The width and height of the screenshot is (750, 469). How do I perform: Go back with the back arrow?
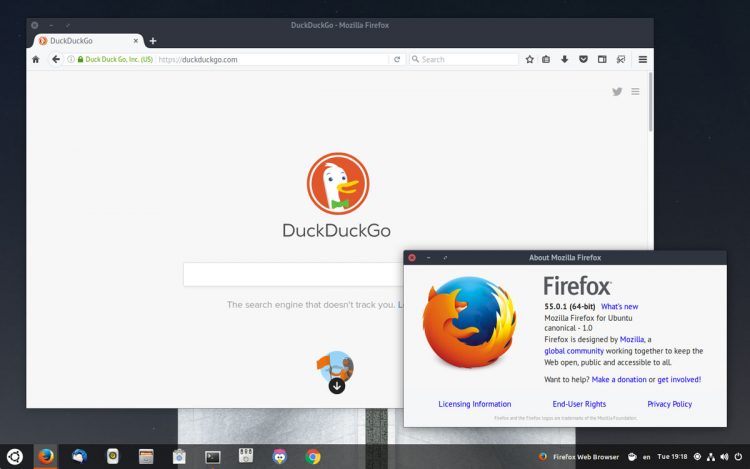pyautogui.click(x=55, y=59)
